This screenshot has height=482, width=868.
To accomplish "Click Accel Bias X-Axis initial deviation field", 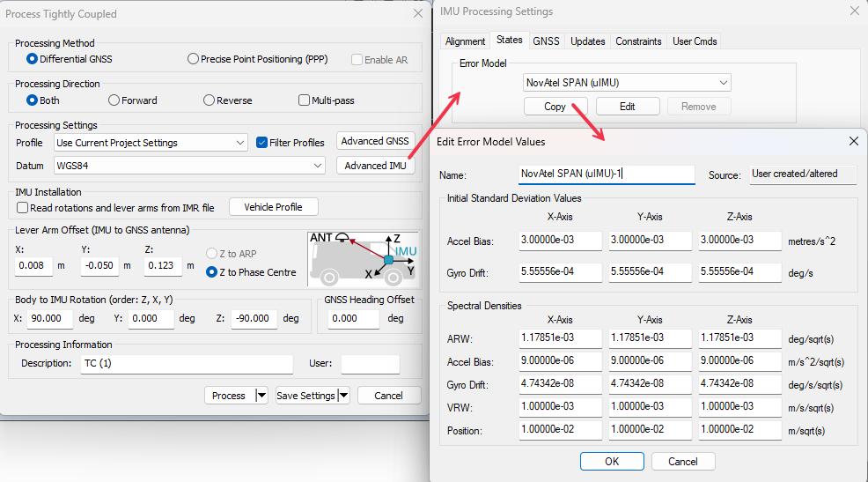I will pyautogui.click(x=560, y=241).
